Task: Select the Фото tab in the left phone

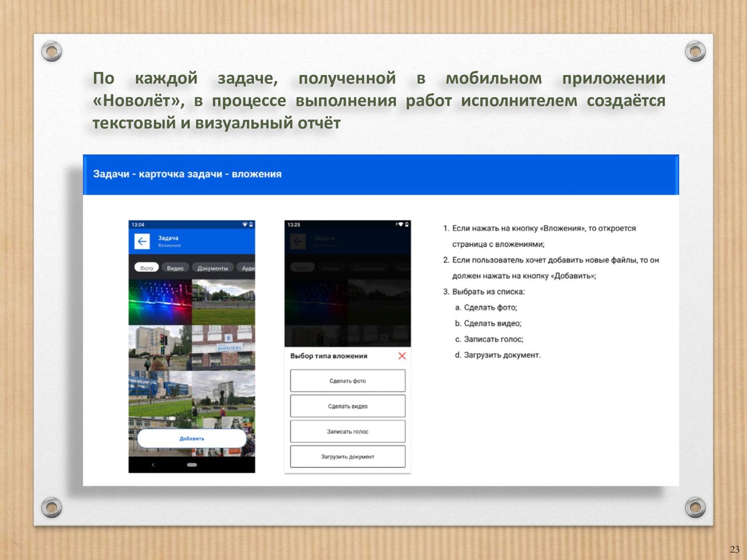Action: (x=147, y=268)
